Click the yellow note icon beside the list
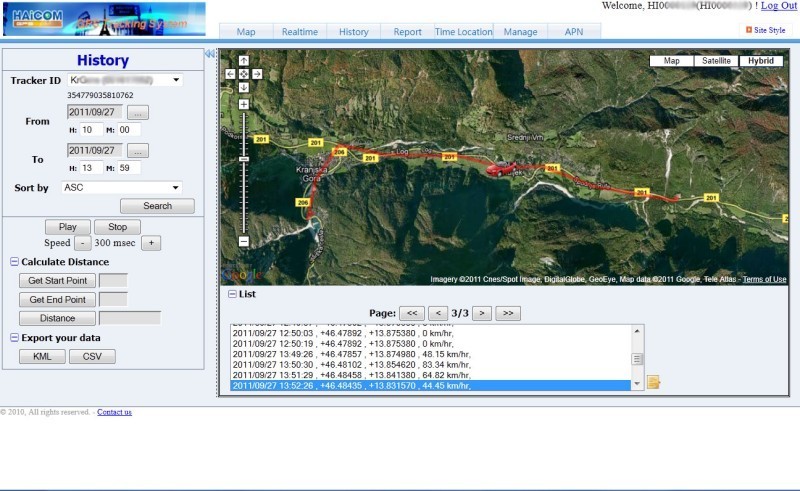Image resolution: width=800 pixels, height=491 pixels. tap(653, 382)
